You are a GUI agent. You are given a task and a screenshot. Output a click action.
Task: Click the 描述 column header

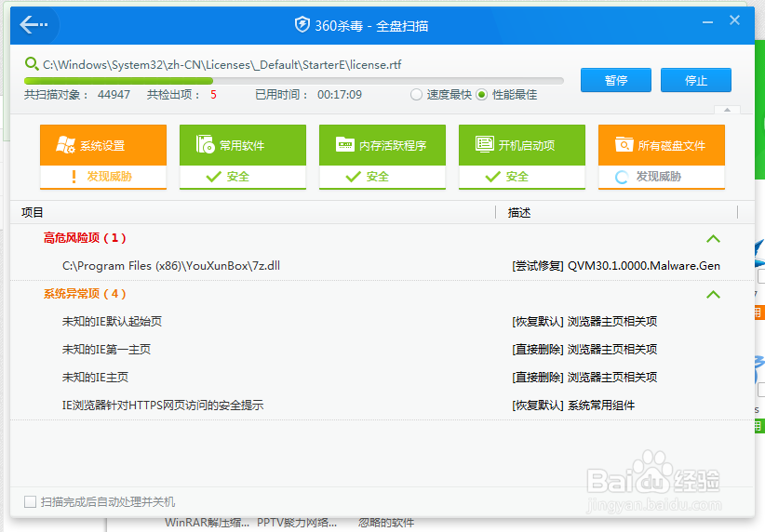[x=519, y=213]
